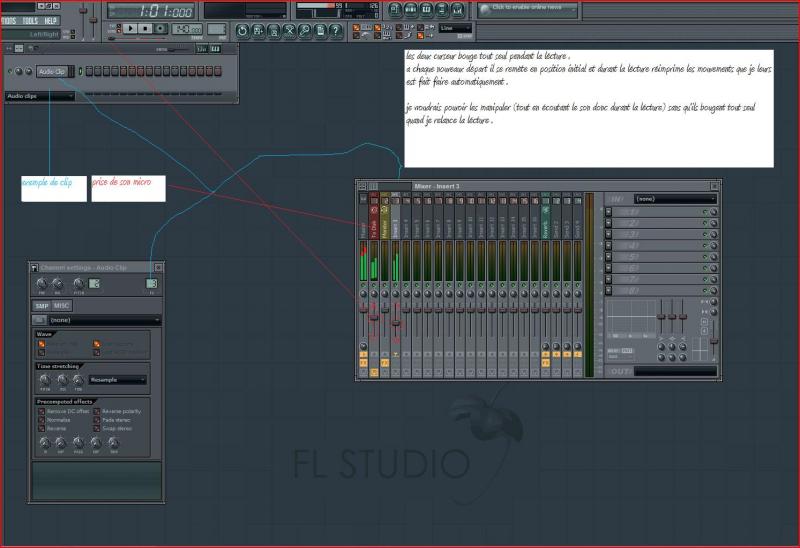Screen dimensions: 800x548
Task: Toggle the Reverse polarity checkbox
Action: click(96, 411)
